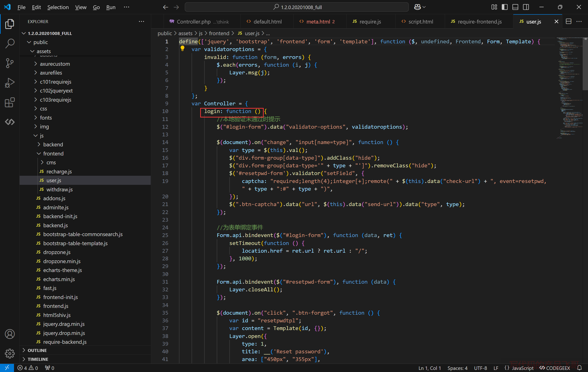The height and width of the screenshot is (372, 588).
Task: Open the remote window status bar icon
Action: (x=7, y=368)
